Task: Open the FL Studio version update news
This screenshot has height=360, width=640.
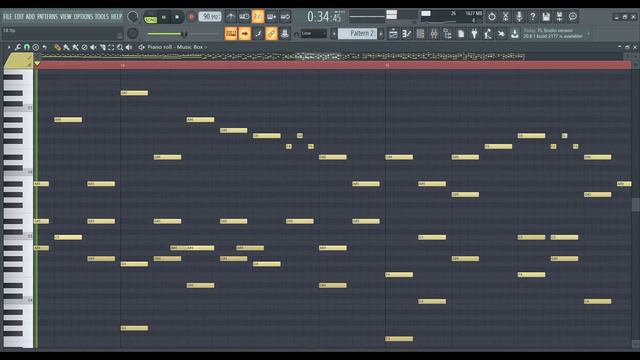Action: tap(553, 33)
